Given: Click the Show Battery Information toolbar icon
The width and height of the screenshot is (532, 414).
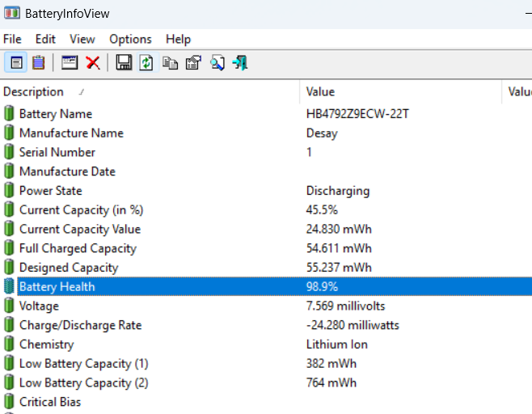Looking at the screenshot, I should tap(16, 63).
